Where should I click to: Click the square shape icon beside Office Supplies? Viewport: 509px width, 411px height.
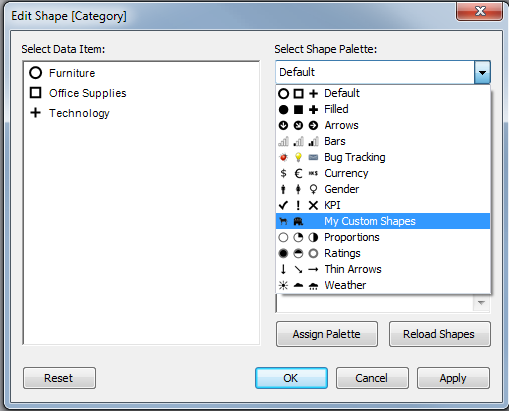(x=35, y=93)
